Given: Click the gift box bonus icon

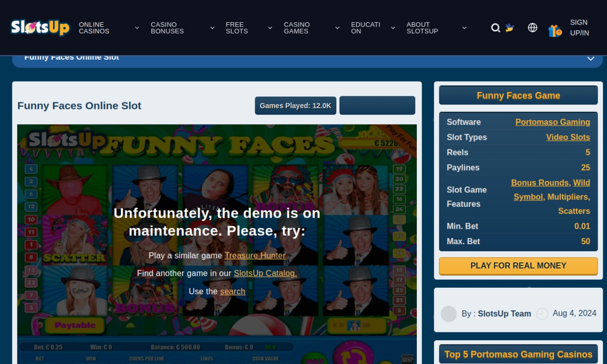Looking at the screenshot, I should pyautogui.click(x=555, y=31).
